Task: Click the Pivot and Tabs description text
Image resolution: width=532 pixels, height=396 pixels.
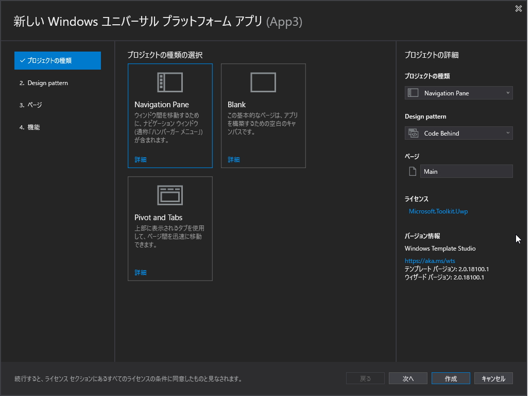Action: [x=169, y=236]
